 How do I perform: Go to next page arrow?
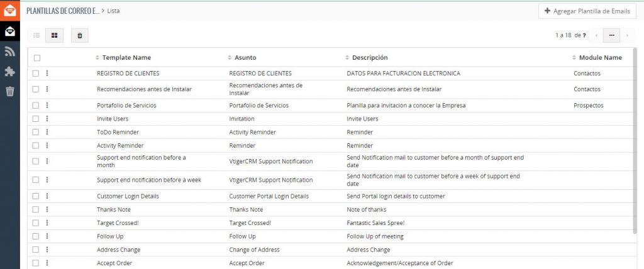627,36
